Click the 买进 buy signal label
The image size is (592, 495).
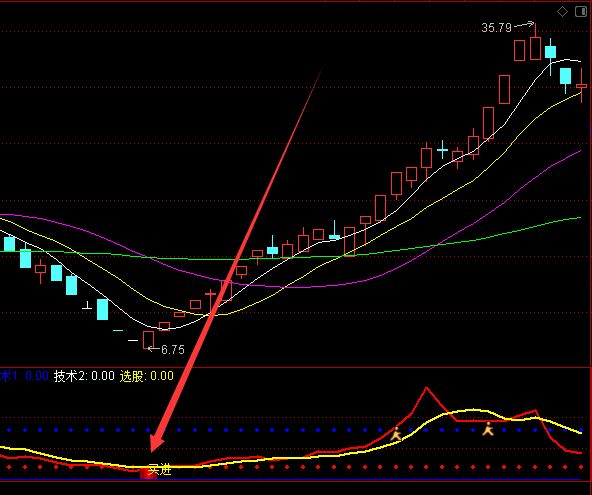point(160,469)
